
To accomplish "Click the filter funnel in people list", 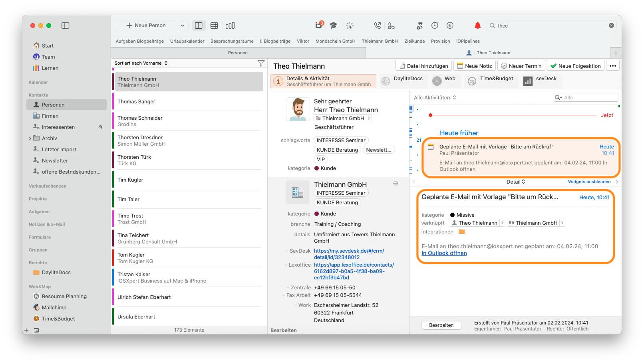I will point(261,63).
